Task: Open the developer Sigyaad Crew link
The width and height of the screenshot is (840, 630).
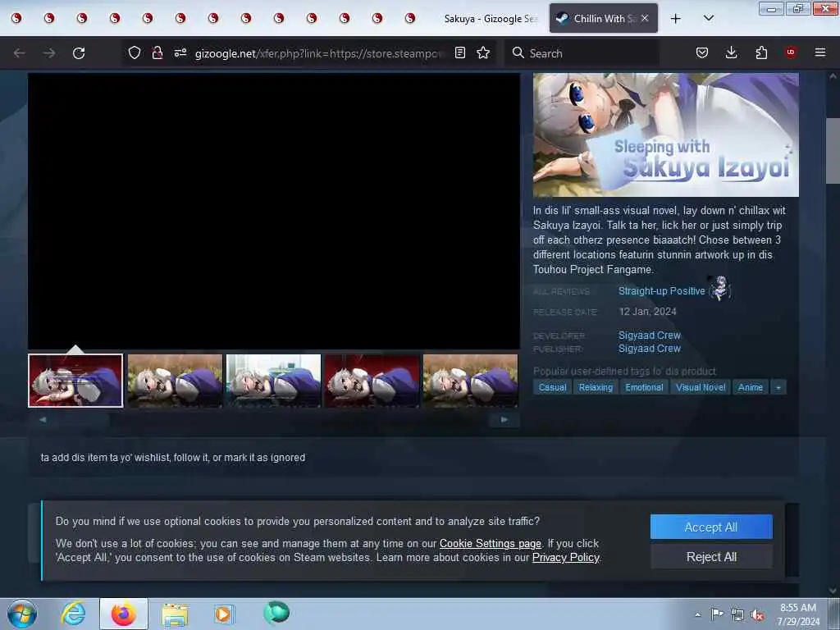Action: (x=650, y=336)
